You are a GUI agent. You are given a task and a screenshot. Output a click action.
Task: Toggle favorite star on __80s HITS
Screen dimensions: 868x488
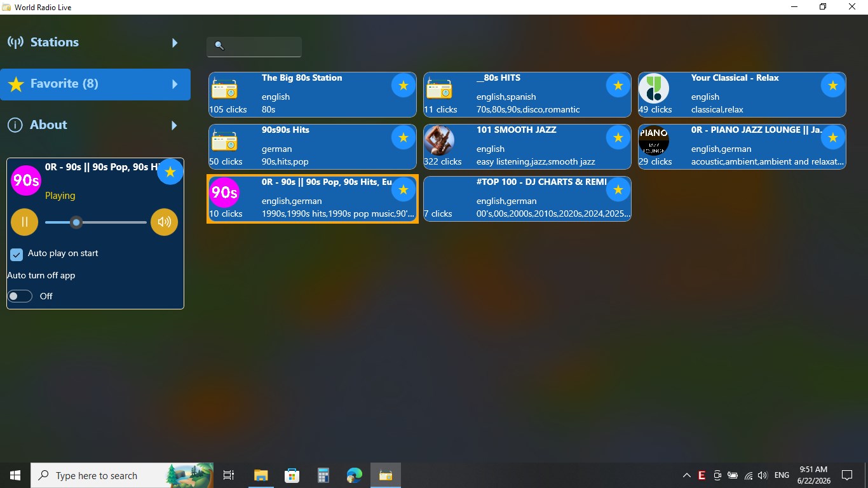pyautogui.click(x=618, y=85)
